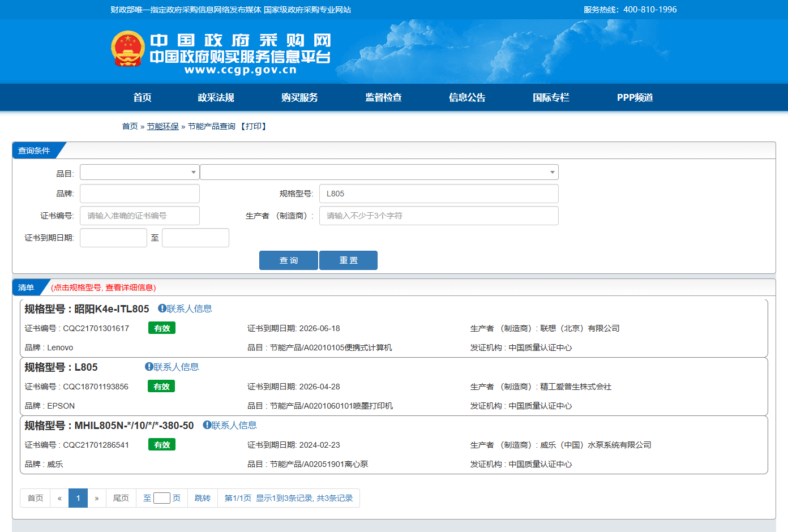Expand the second wide 品目 dropdown
Image resolution: width=788 pixels, height=532 pixels.
379,172
